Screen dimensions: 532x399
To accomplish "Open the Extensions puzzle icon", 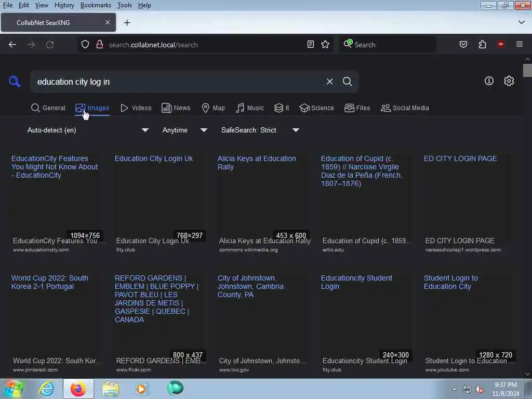I will [x=482, y=44].
